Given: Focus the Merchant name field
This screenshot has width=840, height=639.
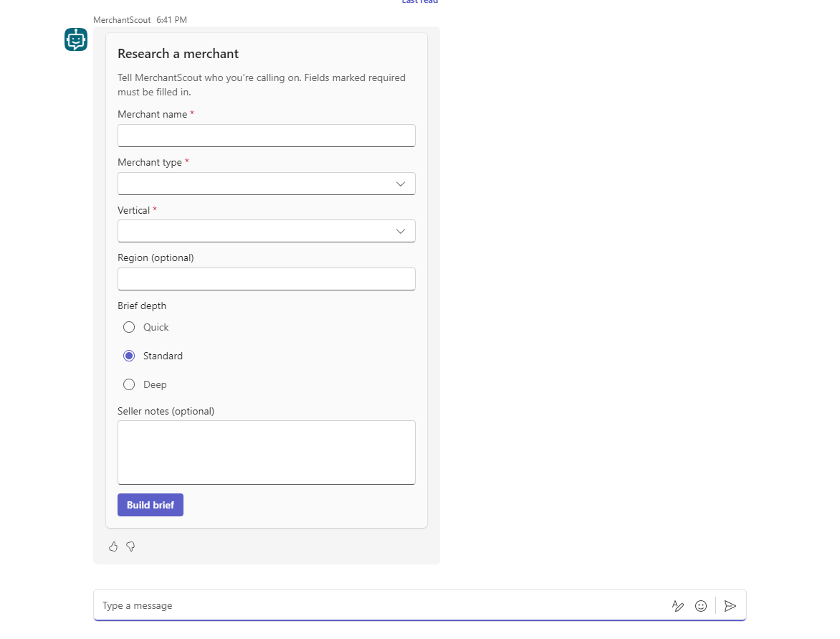Looking at the screenshot, I should 266,136.
